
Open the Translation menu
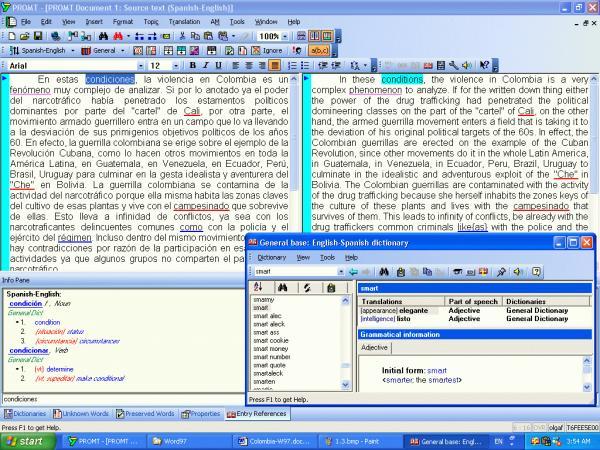(x=184, y=22)
